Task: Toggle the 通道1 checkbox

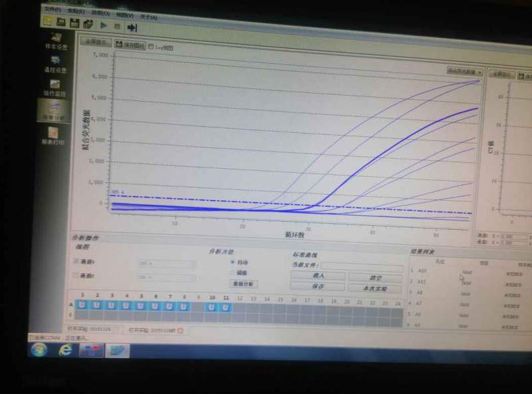Action: click(76, 260)
